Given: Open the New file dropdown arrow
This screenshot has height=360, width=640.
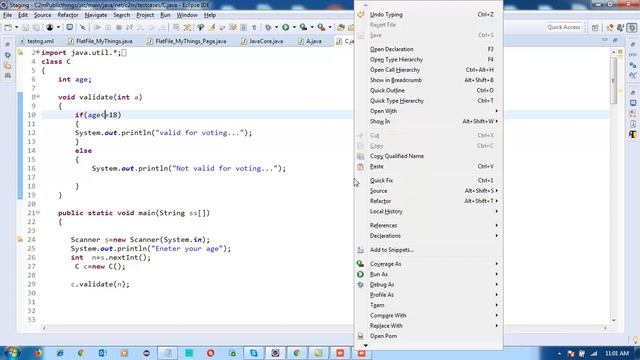Looking at the screenshot, I should point(16,27).
